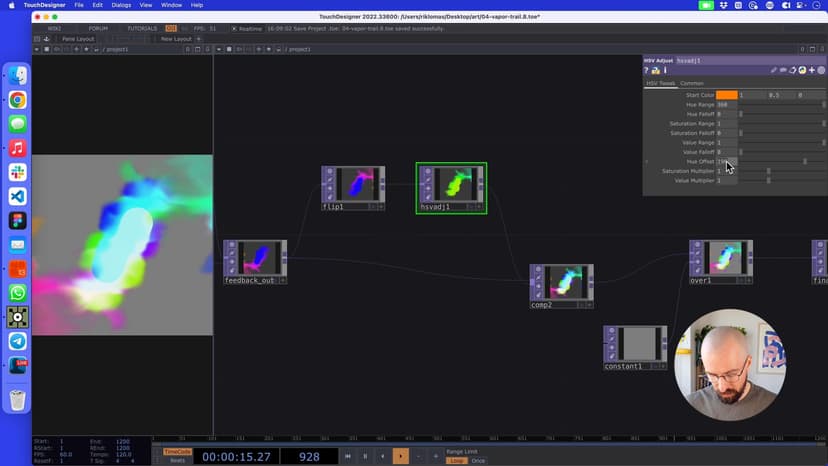Open WhatsApp from the dock

point(17,293)
